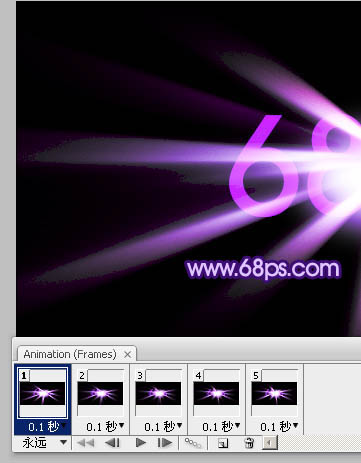This screenshot has height=463, width=361.
Task: Click the Tween frames icon
Action: (193, 443)
